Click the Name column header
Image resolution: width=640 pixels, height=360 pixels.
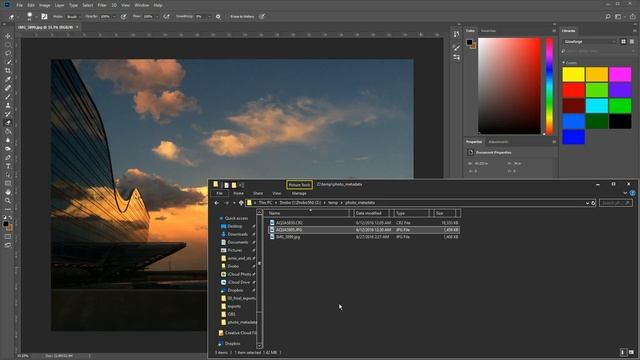click(308, 213)
